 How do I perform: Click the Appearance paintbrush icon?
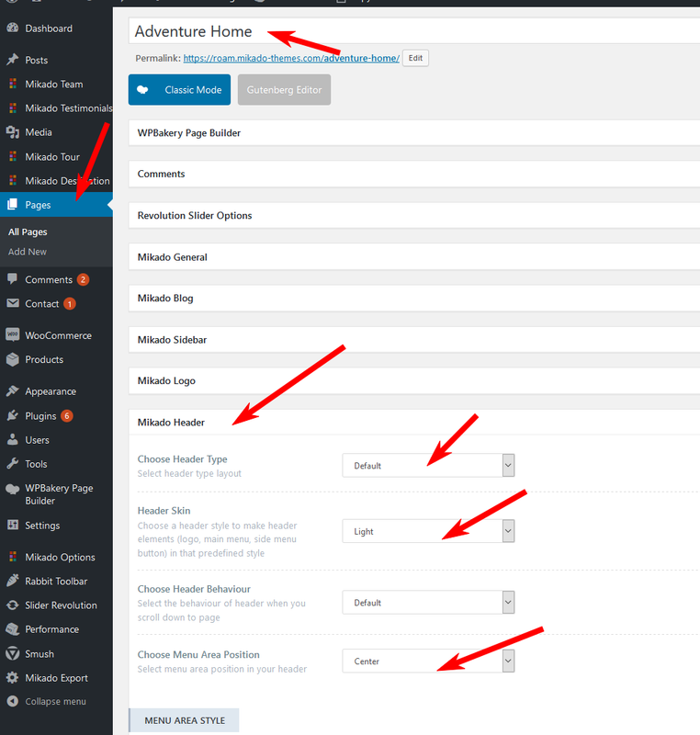tap(13, 391)
